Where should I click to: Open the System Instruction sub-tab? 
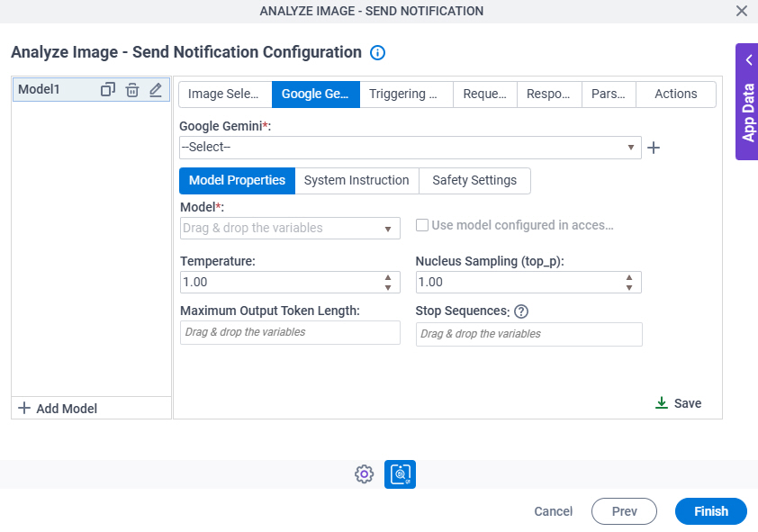[356, 181]
